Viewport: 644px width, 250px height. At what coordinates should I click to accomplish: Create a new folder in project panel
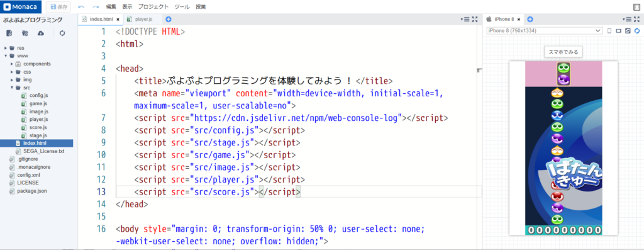pyautogui.click(x=25, y=33)
